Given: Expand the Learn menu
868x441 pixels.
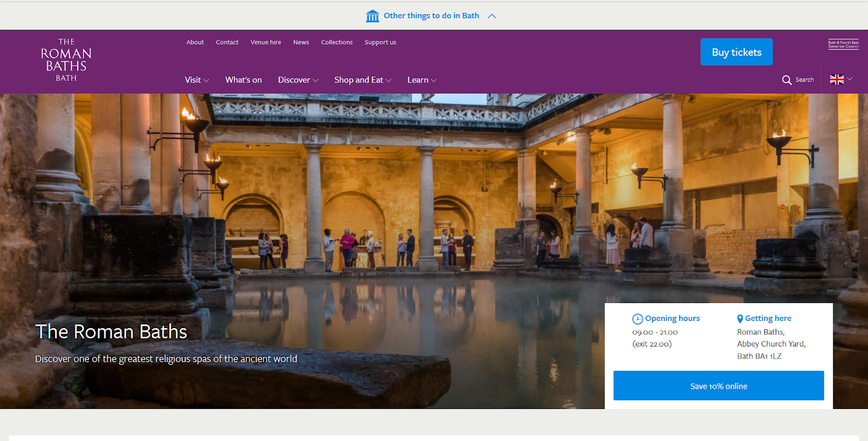Looking at the screenshot, I should pyautogui.click(x=422, y=80).
